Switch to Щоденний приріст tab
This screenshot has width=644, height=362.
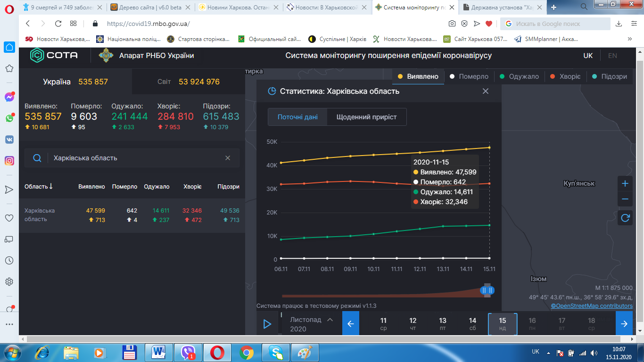pyautogui.click(x=366, y=117)
